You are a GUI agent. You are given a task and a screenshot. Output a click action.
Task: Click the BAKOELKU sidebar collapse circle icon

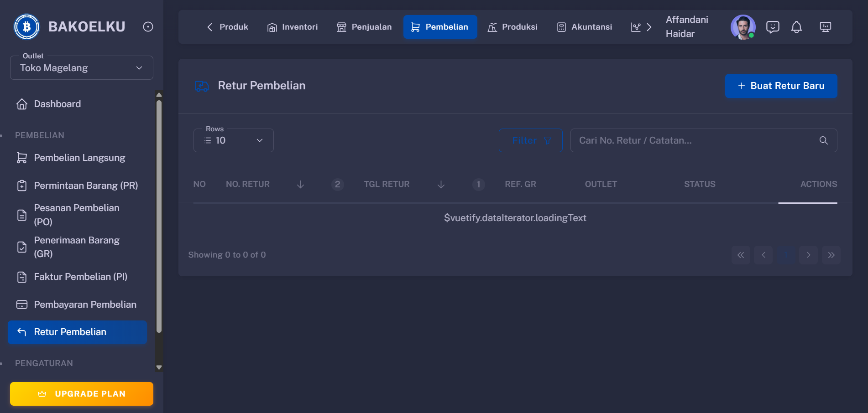click(147, 26)
